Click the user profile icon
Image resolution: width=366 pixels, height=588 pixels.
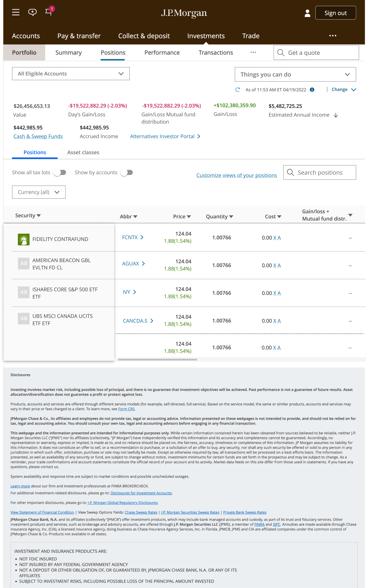tap(307, 13)
